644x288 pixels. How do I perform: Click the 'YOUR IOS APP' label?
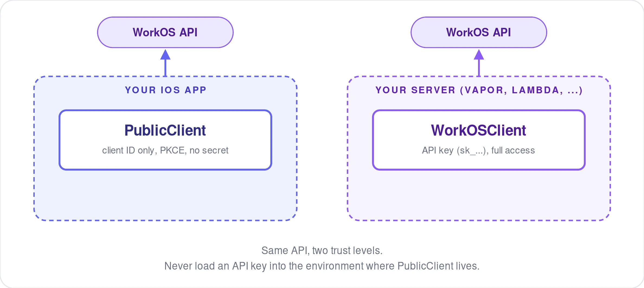coord(166,90)
